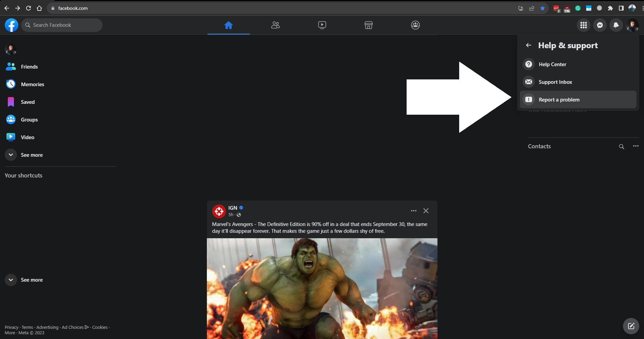Click the account profile picture in the Facebook header
The height and width of the screenshot is (339, 644).
[x=632, y=25]
